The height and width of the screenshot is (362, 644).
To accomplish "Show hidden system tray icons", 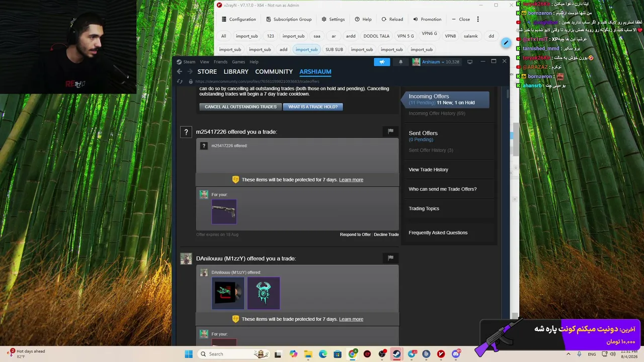I will tap(569, 354).
